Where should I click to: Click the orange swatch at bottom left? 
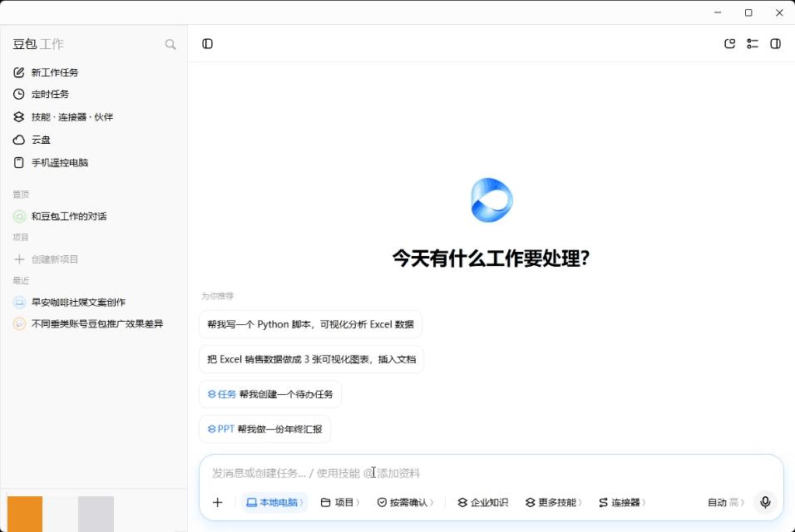pyautogui.click(x=25, y=514)
